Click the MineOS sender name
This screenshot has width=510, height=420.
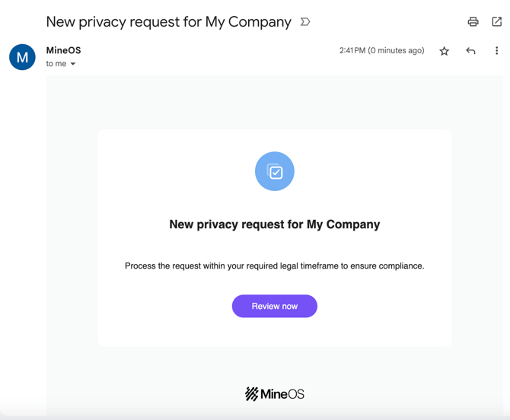point(63,50)
